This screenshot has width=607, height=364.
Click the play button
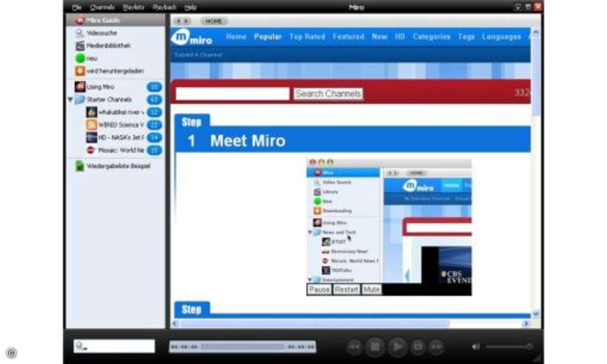pos(398,347)
